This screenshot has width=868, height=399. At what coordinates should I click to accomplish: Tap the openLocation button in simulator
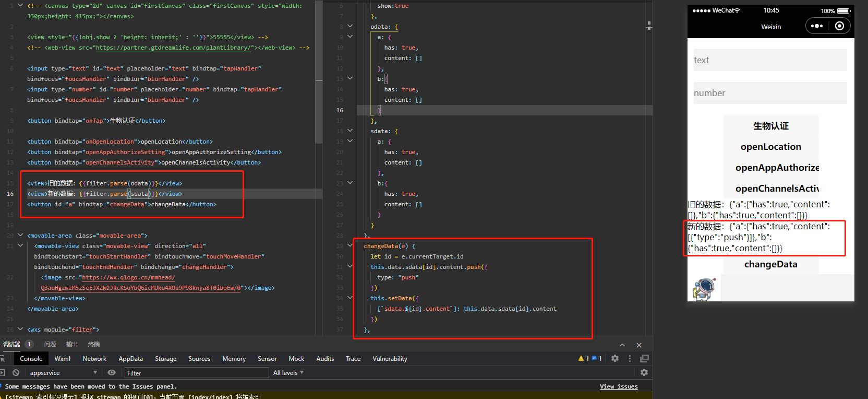click(x=771, y=147)
